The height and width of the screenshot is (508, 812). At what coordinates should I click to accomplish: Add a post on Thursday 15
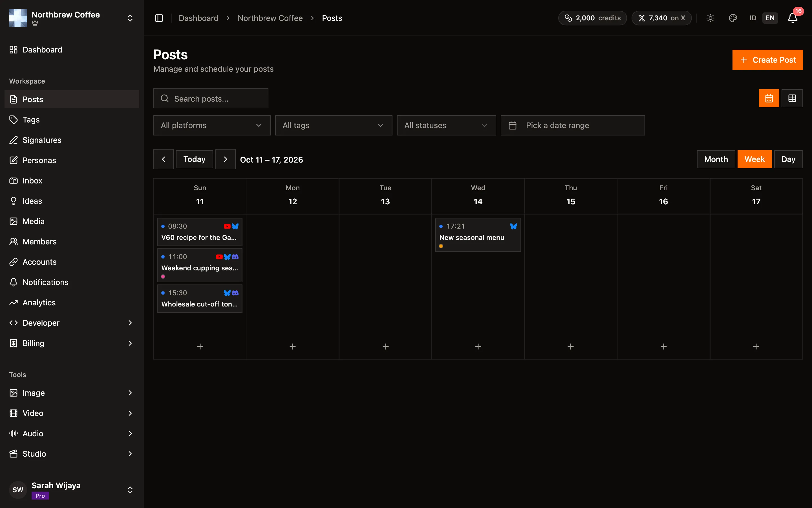571,346
